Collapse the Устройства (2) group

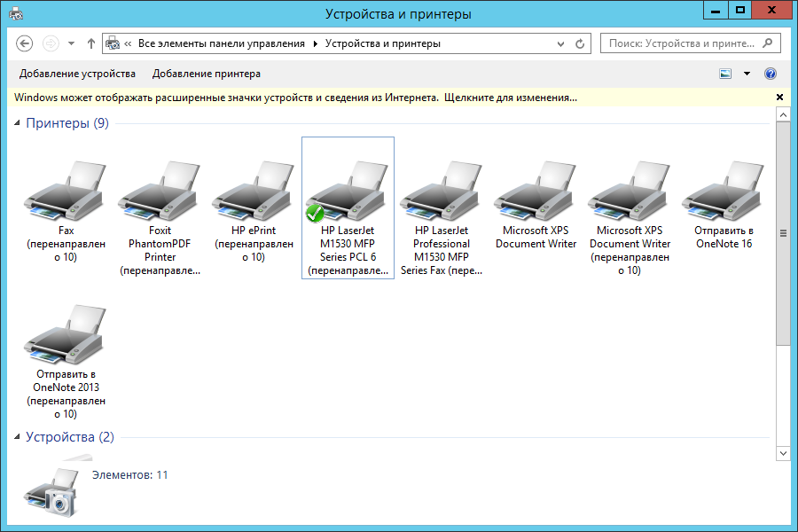click(17, 437)
